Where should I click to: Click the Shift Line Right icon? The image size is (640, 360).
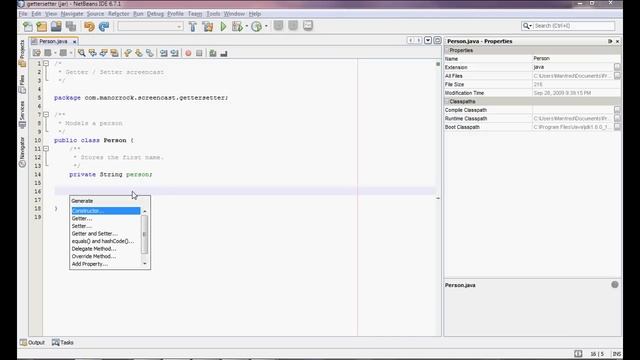tap(175, 53)
